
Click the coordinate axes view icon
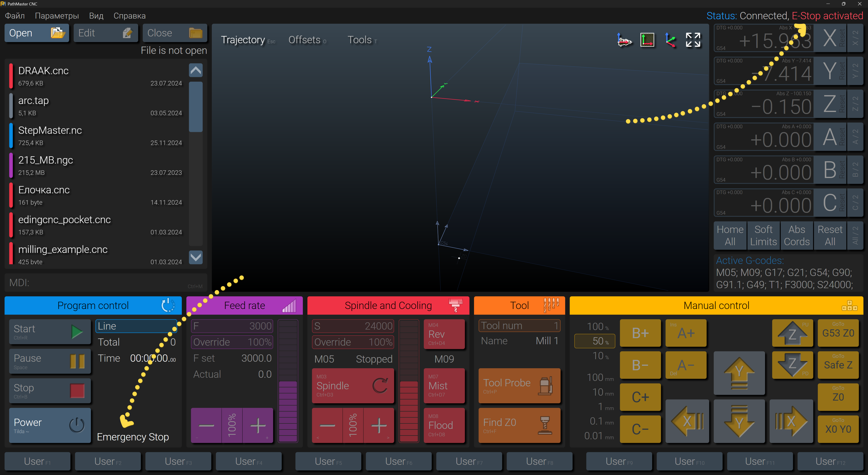tap(670, 40)
